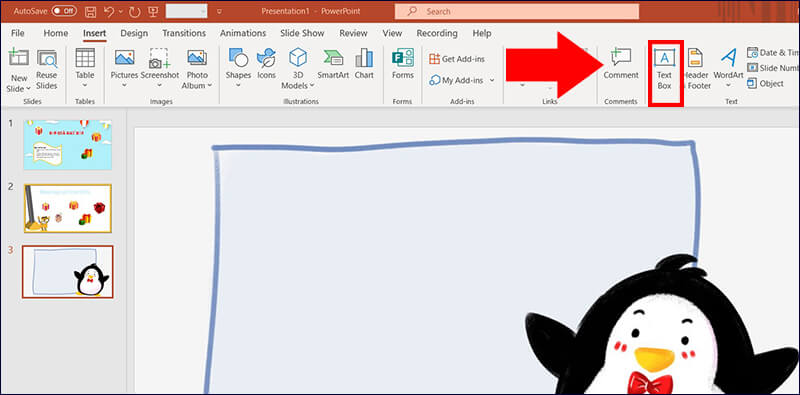This screenshot has height=395, width=800.
Task: Expand the Table dropdown
Action: click(85, 85)
